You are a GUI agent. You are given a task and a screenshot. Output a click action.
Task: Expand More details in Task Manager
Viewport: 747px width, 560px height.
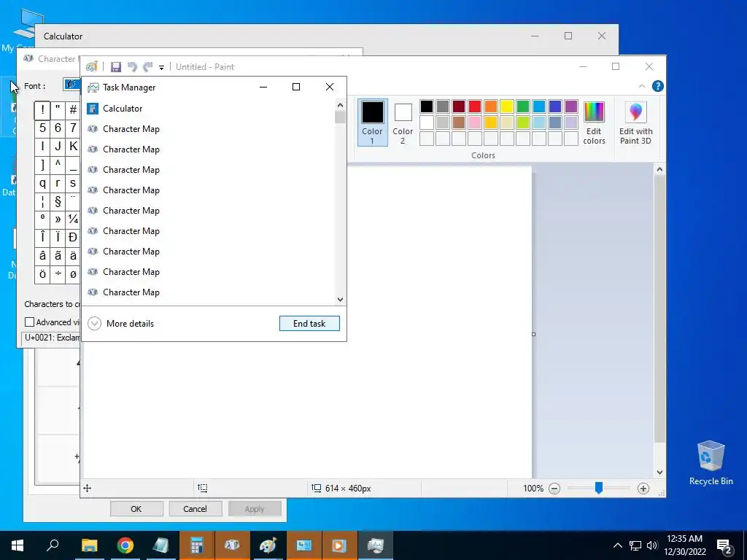click(x=122, y=323)
